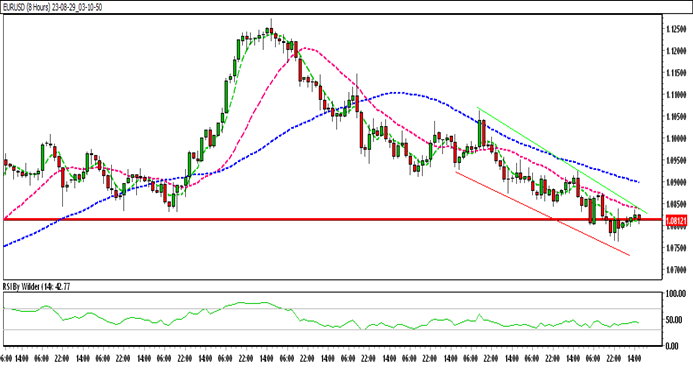The image size is (693, 381).
Task: Click the RSI By Wilder 42.77 label
Action: 36,287
